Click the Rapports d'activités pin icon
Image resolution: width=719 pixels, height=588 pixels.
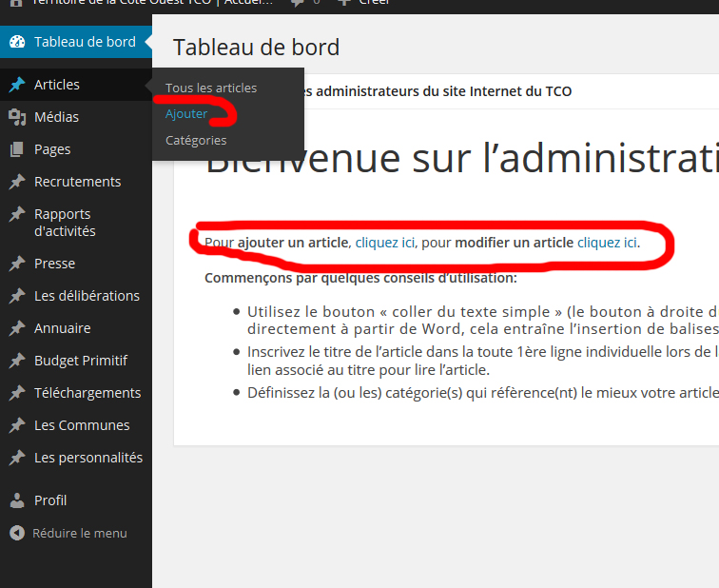17,214
